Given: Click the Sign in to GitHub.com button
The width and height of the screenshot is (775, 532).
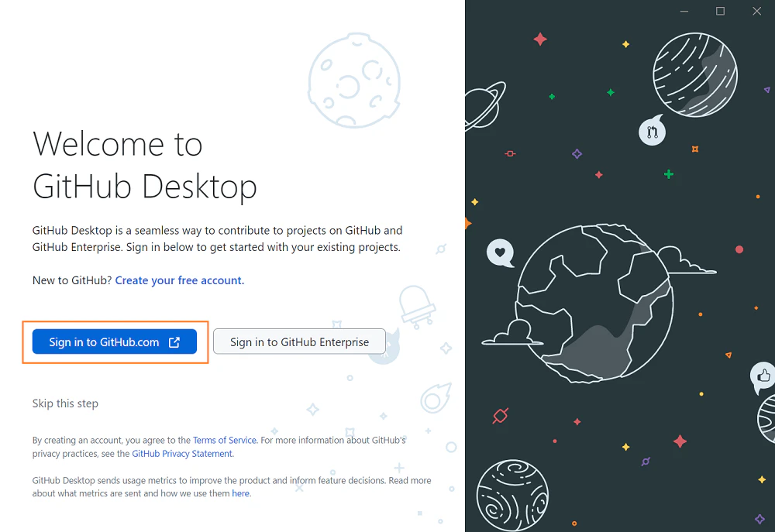Looking at the screenshot, I should coord(114,342).
